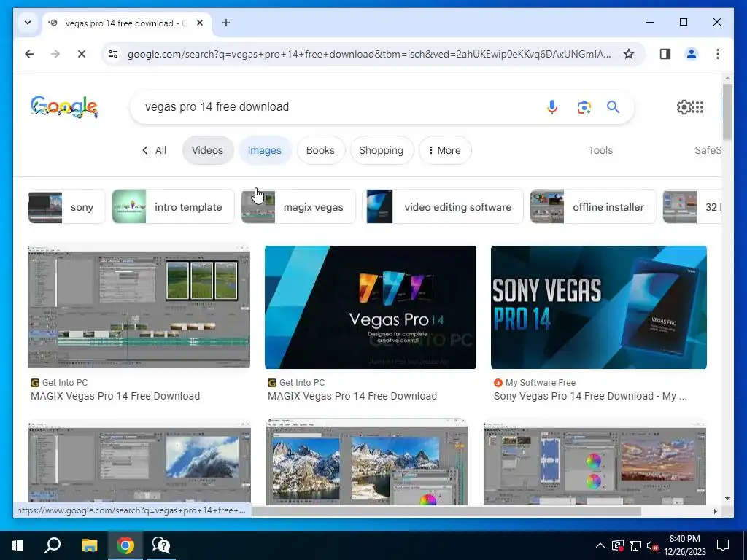The image size is (747, 560).
Task: Select the magix vegas suggestion chip
Action: pyautogui.click(x=298, y=206)
